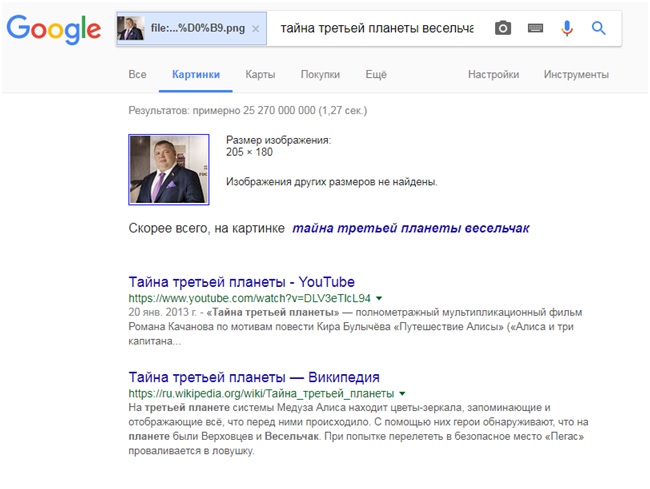The width and height of the screenshot is (650, 489).
Task: Click the file:...%D0%B9.png chip label
Action: coord(198,28)
